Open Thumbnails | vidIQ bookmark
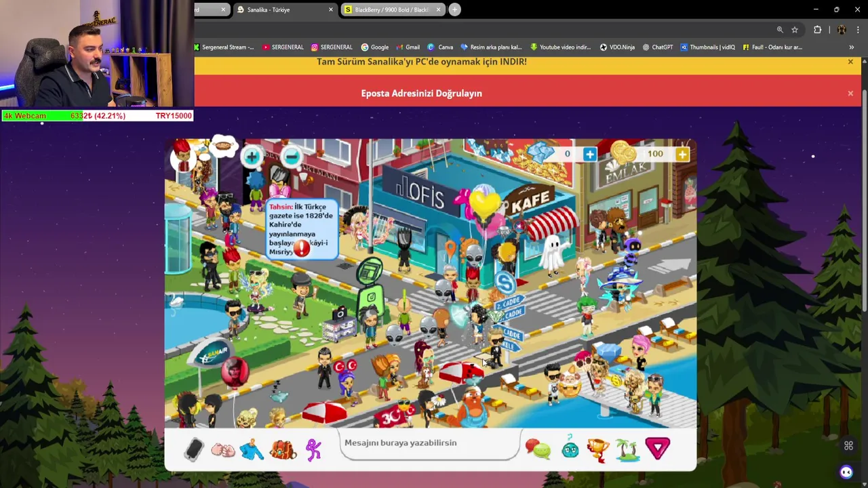The height and width of the screenshot is (488, 868). (x=708, y=47)
